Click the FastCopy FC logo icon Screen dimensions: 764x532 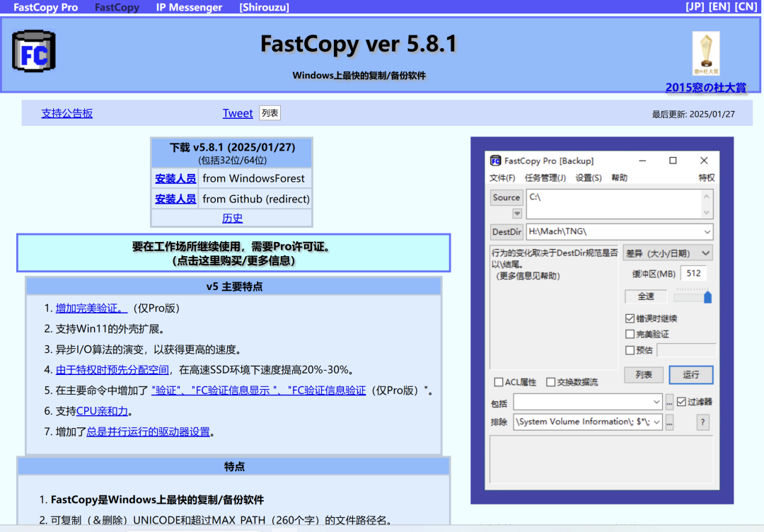point(34,51)
